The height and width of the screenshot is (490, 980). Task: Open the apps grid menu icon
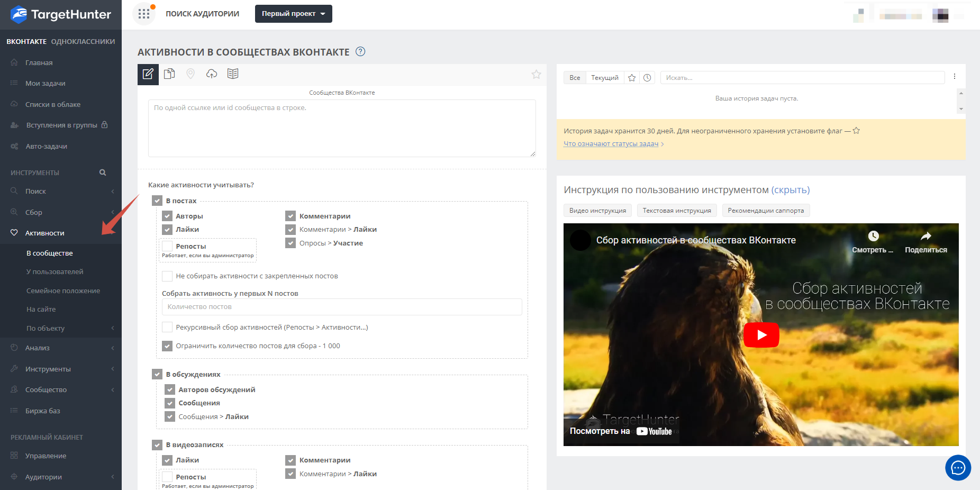(144, 14)
